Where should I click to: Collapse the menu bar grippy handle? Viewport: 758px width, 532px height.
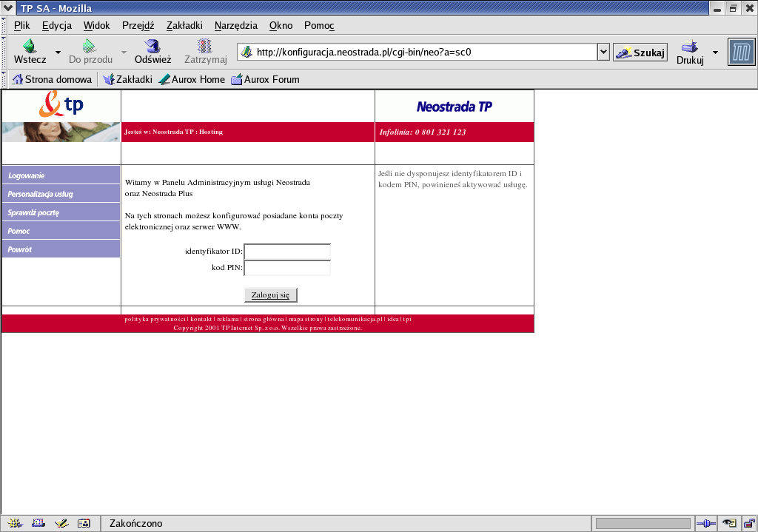[4, 26]
